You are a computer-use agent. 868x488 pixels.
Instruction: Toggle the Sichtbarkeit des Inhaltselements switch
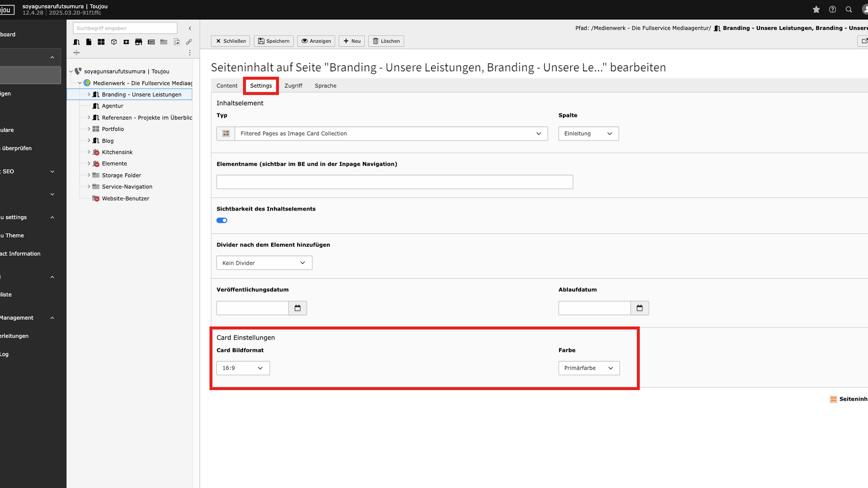pos(222,220)
